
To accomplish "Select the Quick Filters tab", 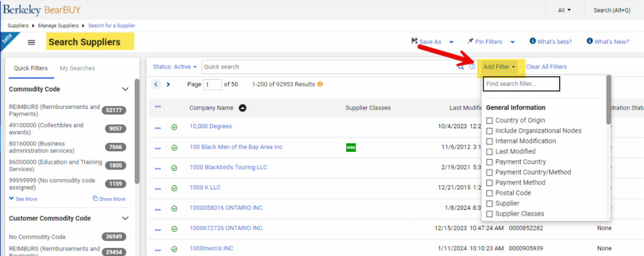I will pyautogui.click(x=31, y=68).
